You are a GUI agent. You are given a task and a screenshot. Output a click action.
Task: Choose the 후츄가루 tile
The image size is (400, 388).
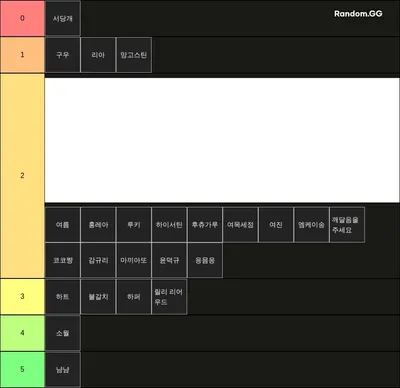coord(205,225)
